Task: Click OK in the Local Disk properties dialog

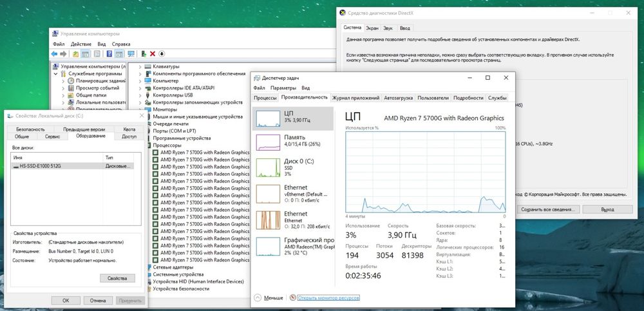Action: (66, 300)
